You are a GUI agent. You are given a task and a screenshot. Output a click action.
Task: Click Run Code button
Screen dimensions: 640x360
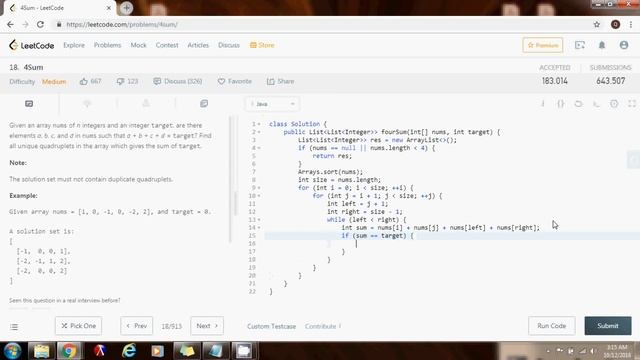tap(551, 326)
